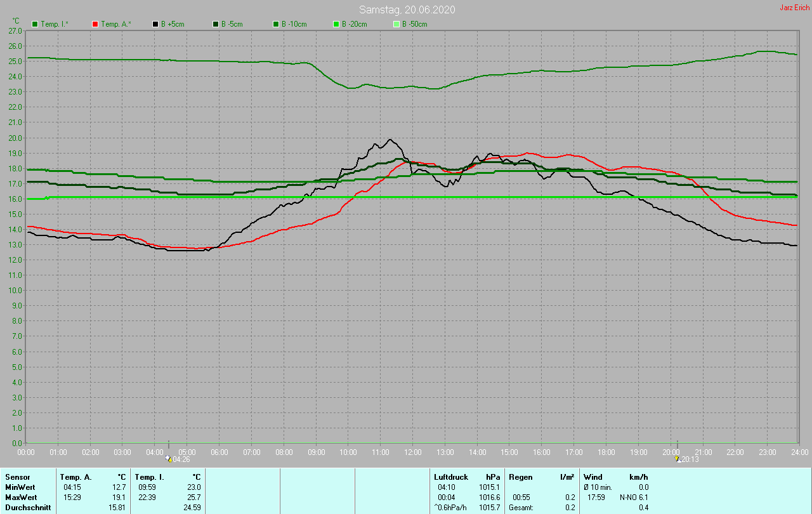Click the Luftdruck column header
812x514 pixels.
tap(451, 477)
